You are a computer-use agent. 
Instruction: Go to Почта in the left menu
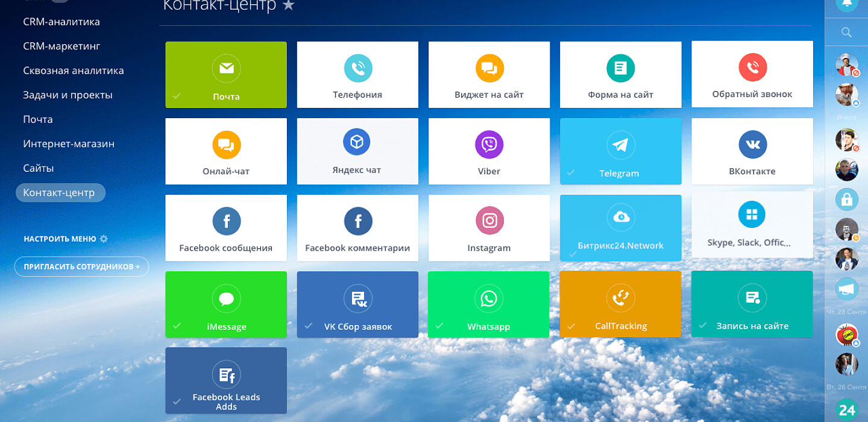coord(38,119)
